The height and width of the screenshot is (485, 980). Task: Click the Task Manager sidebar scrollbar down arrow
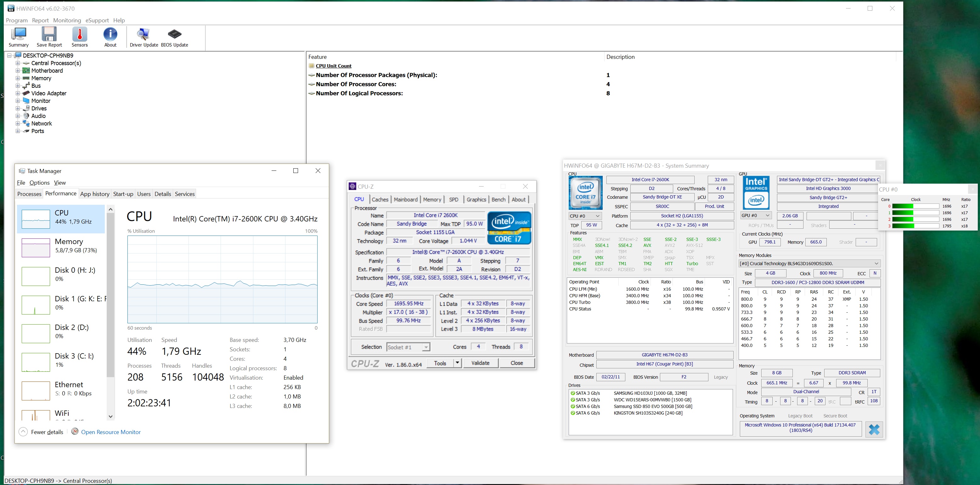coord(110,416)
